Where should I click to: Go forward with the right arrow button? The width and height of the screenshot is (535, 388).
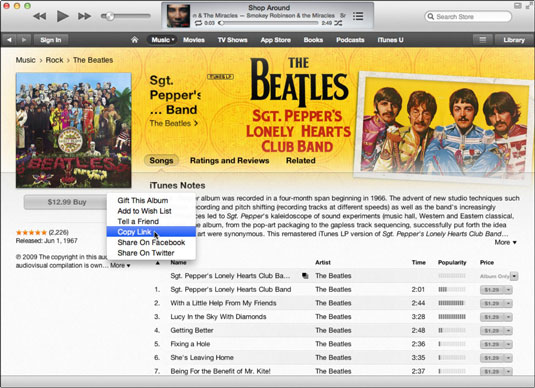tap(24, 40)
